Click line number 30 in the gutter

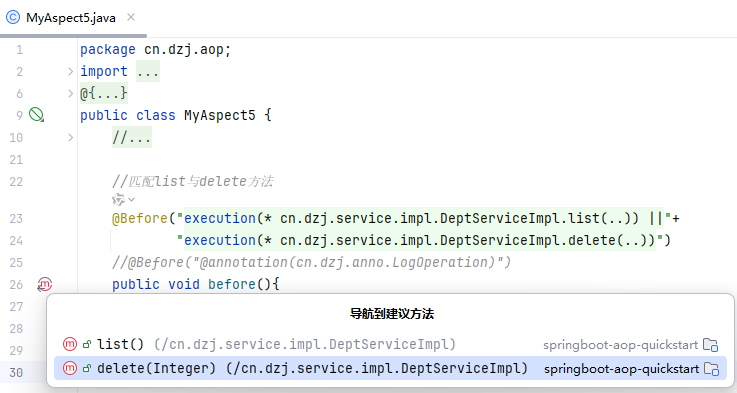click(16, 373)
